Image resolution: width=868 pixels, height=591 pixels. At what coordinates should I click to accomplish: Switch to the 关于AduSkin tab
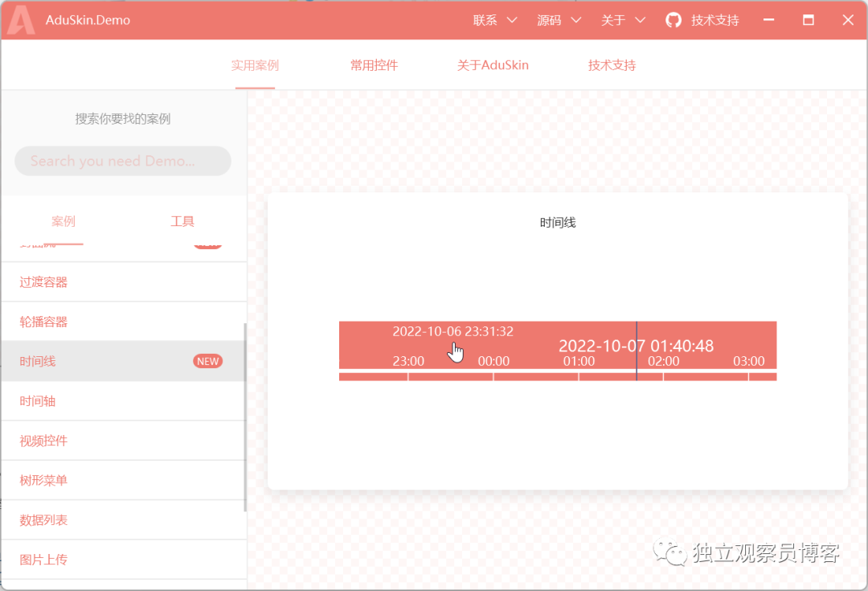point(493,65)
